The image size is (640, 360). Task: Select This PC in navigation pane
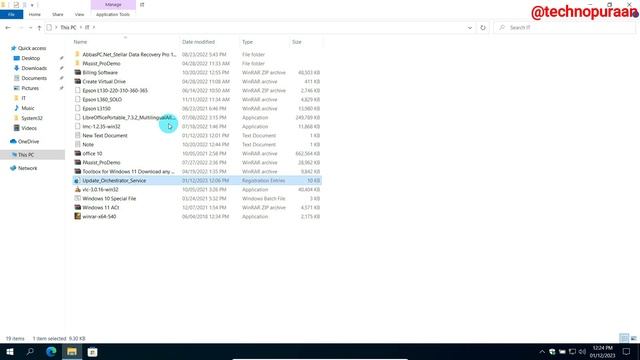click(x=26, y=155)
